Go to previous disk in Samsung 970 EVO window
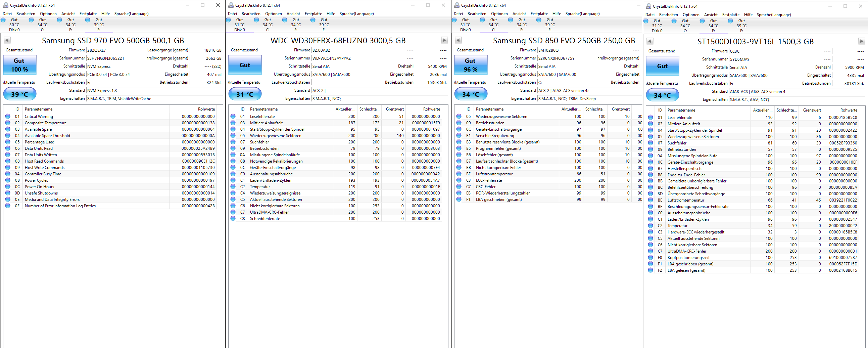Screen dimensions: 868x348 click(x=7, y=40)
